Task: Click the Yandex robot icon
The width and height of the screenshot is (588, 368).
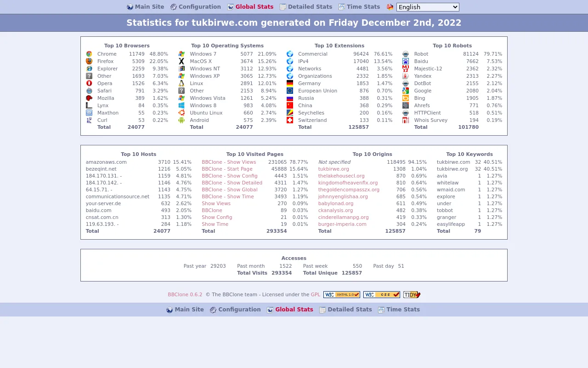Action: (406, 76)
